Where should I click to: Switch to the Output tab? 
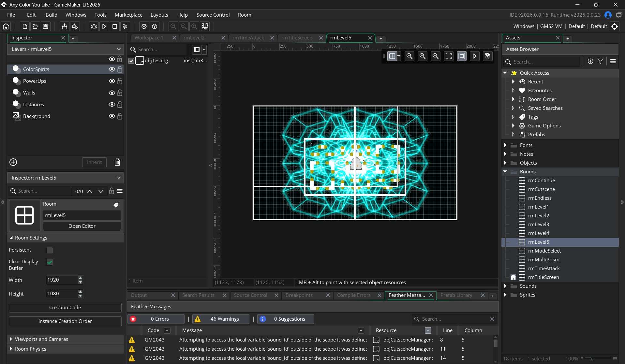point(139,295)
